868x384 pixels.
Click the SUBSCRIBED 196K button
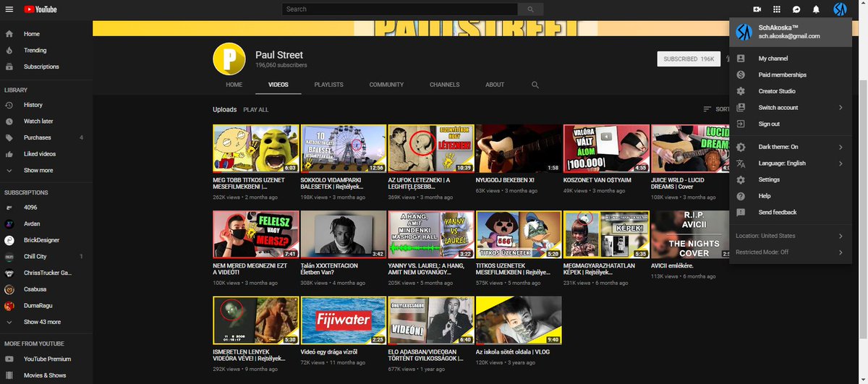(689, 59)
